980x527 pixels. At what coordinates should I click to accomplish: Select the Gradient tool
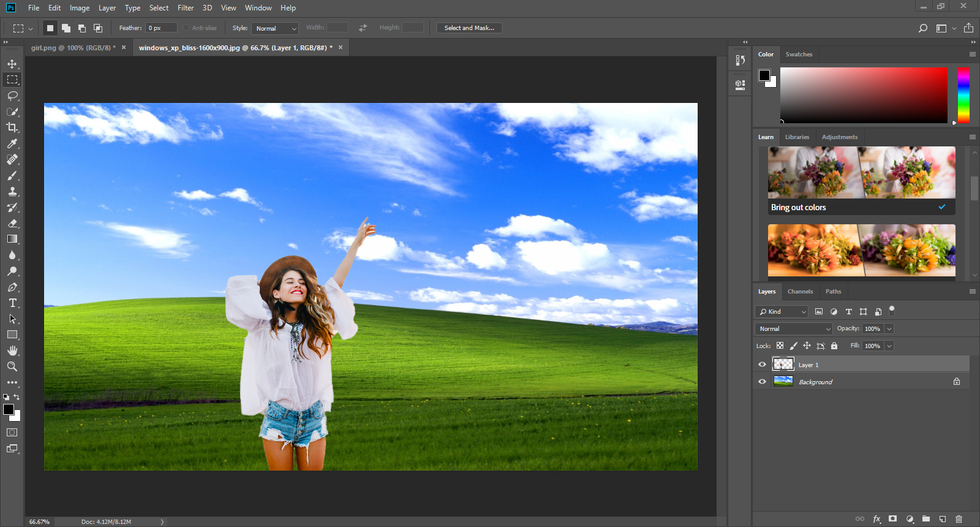click(x=12, y=239)
